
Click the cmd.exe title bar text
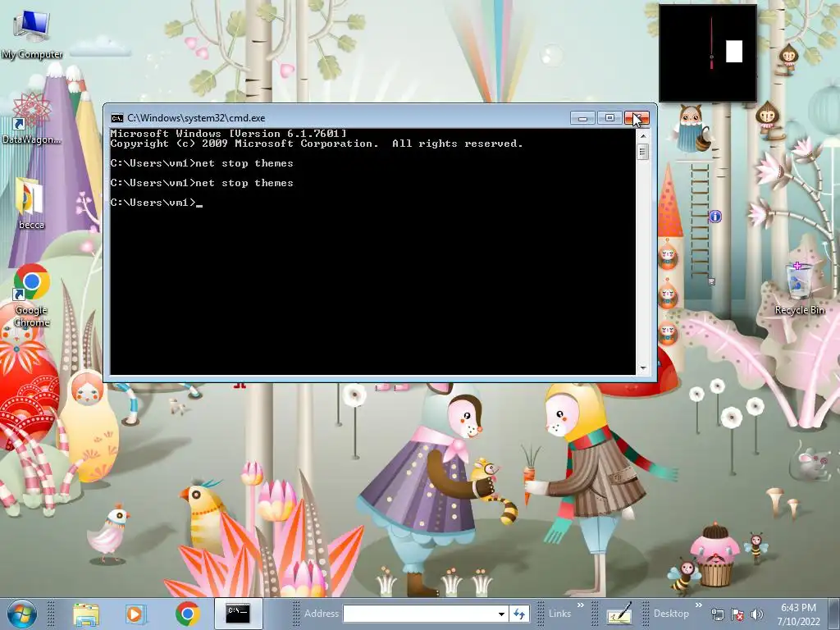click(196, 118)
